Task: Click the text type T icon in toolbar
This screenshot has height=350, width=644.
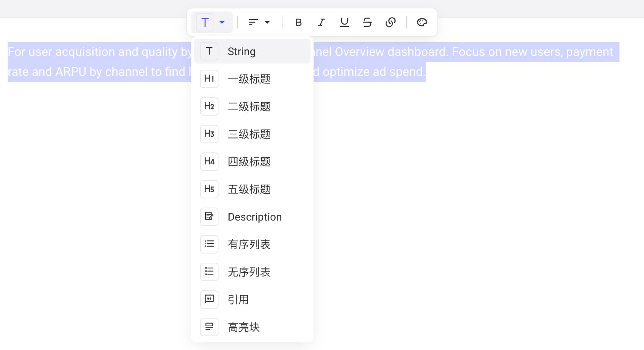Action: (205, 23)
